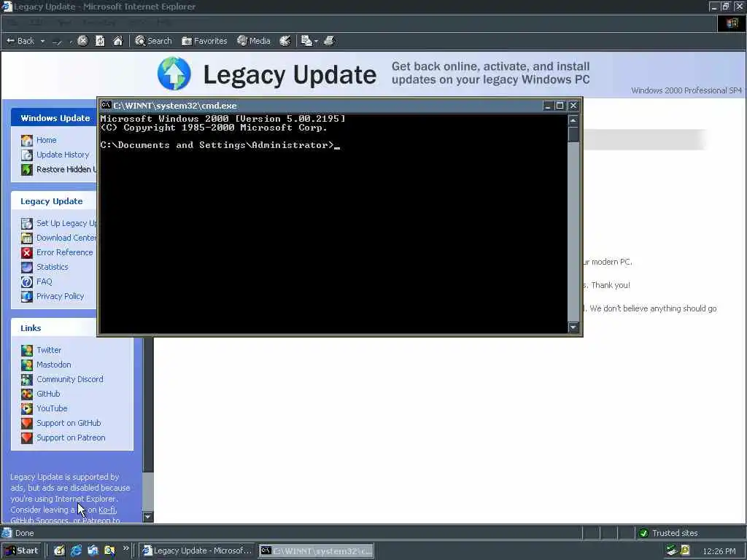Expand the Mail button dropdown arrow
The image size is (747, 560).
coord(316,42)
